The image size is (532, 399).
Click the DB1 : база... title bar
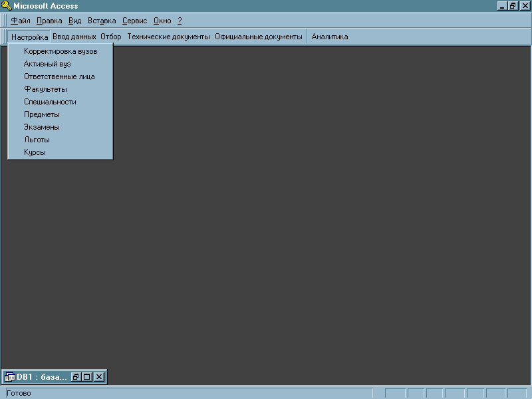click(42, 377)
